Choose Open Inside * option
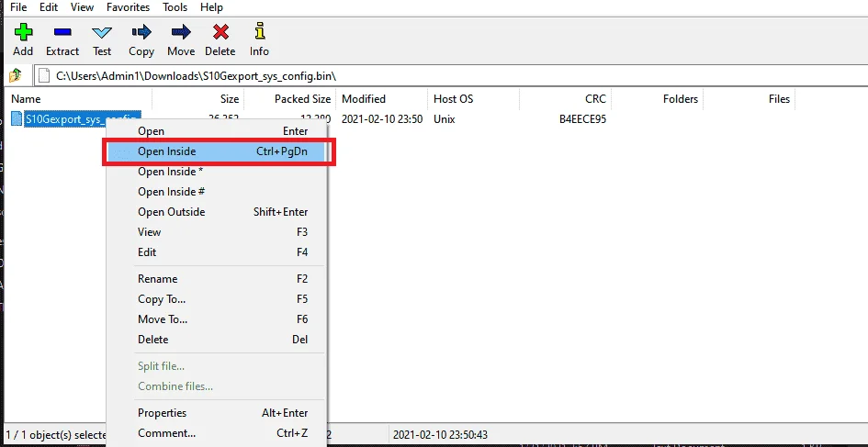This screenshot has height=447, width=868. (x=216, y=172)
